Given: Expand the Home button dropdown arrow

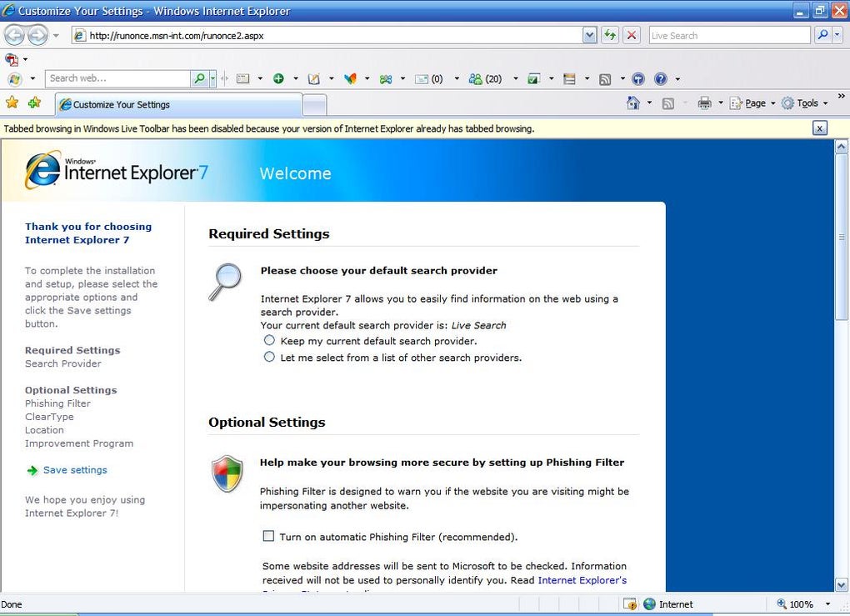Looking at the screenshot, I should (649, 103).
